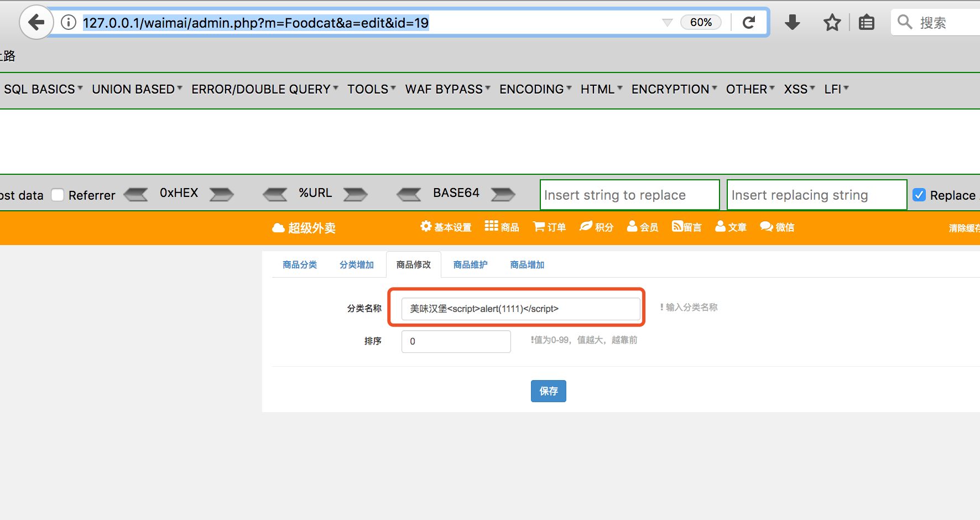Click the %URL encode label
Image resolution: width=980 pixels, height=520 pixels.
(315, 193)
